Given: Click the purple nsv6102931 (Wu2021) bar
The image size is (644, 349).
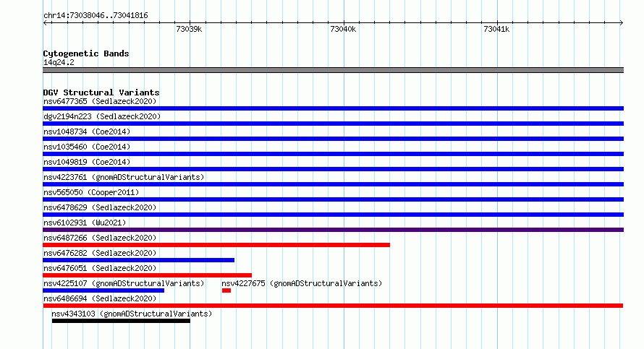Looking at the screenshot, I should (x=333, y=230).
